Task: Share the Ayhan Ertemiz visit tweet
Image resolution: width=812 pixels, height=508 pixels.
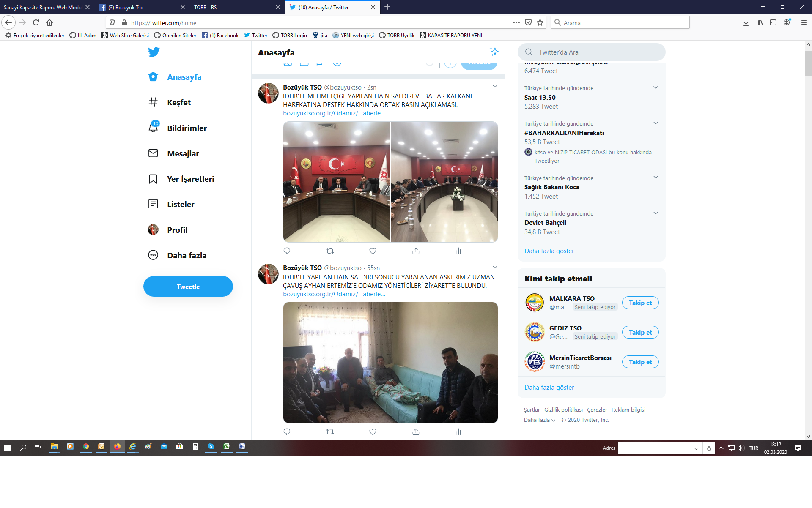Action: (x=416, y=432)
